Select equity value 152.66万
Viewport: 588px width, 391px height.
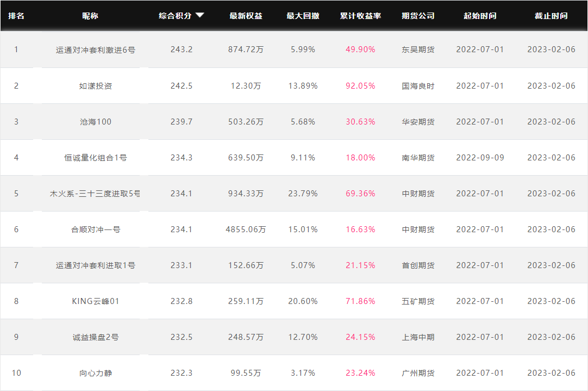click(246, 265)
